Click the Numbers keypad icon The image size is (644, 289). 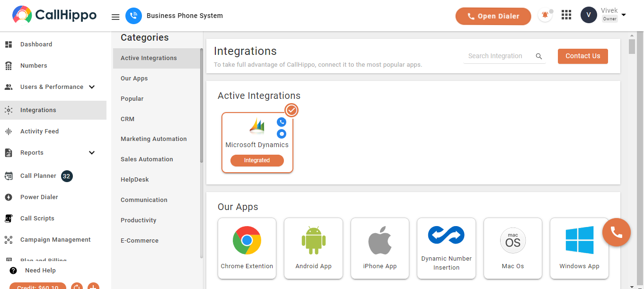(9, 66)
